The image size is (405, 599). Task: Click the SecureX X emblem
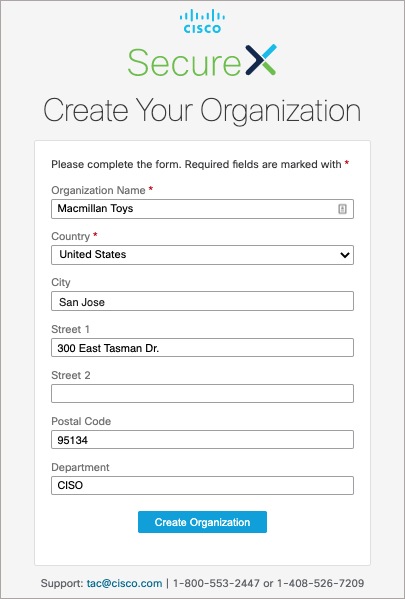[x=261, y=60]
